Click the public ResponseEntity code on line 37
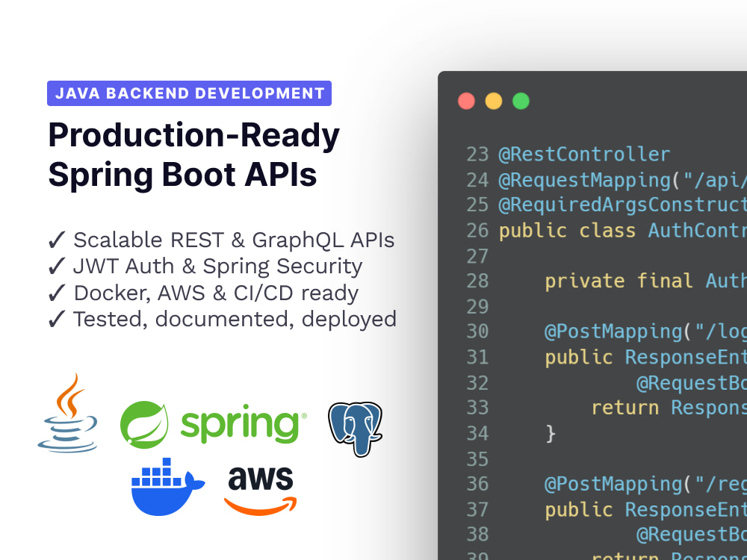This screenshot has height=560, width=747. pyautogui.click(x=645, y=509)
